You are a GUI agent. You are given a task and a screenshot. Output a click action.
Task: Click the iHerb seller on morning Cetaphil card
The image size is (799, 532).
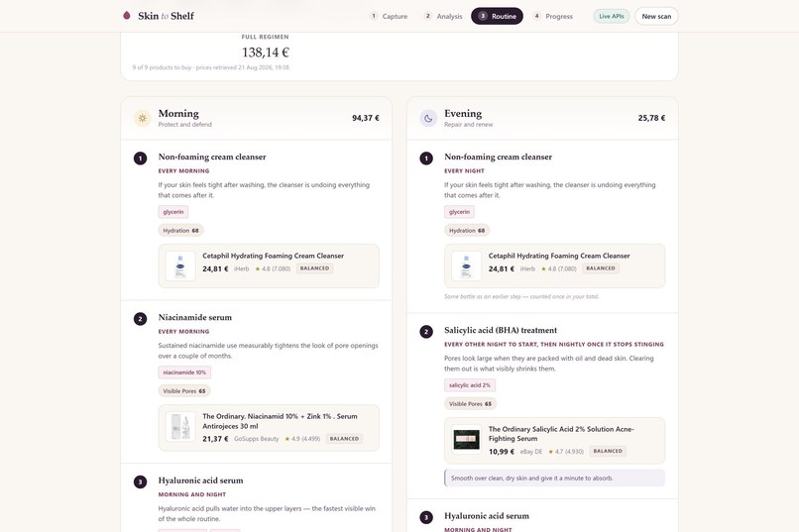point(242,268)
